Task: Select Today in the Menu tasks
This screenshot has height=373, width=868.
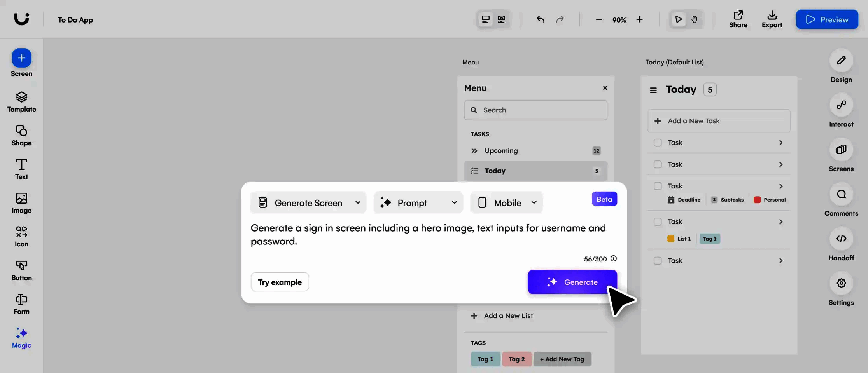Action: pyautogui.click(x=536, y=171)
